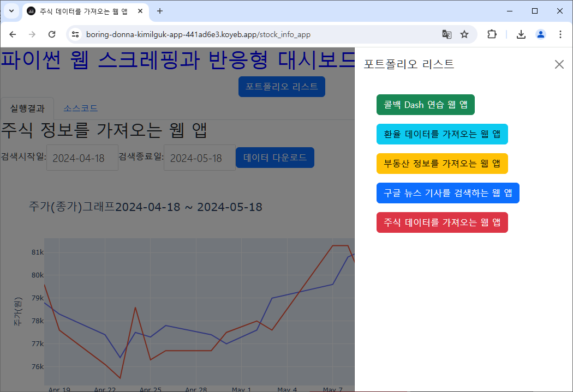Viewport: 573px width, 392px height.
Task: Close the 포트폴리오 리스트 side panel
Action: point(559,64)
